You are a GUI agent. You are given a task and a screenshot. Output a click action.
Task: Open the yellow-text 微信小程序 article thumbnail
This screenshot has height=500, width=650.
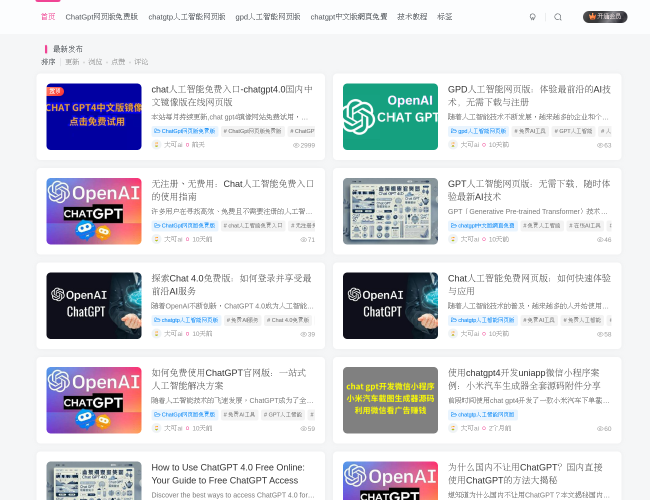tap(390, 399)
